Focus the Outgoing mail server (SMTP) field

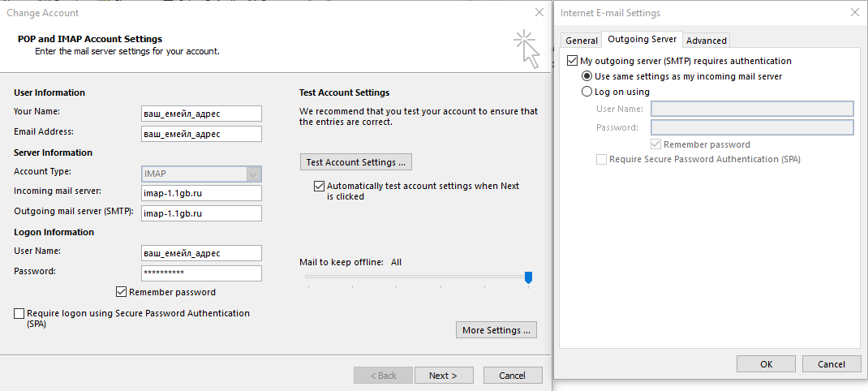click(x=201, y=213)
